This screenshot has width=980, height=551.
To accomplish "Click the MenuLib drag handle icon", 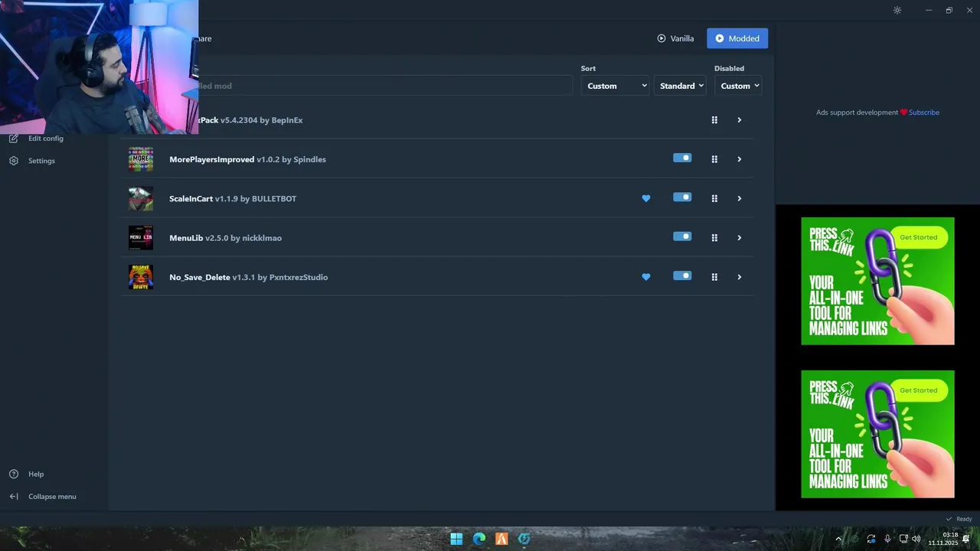I will (714, 238).
